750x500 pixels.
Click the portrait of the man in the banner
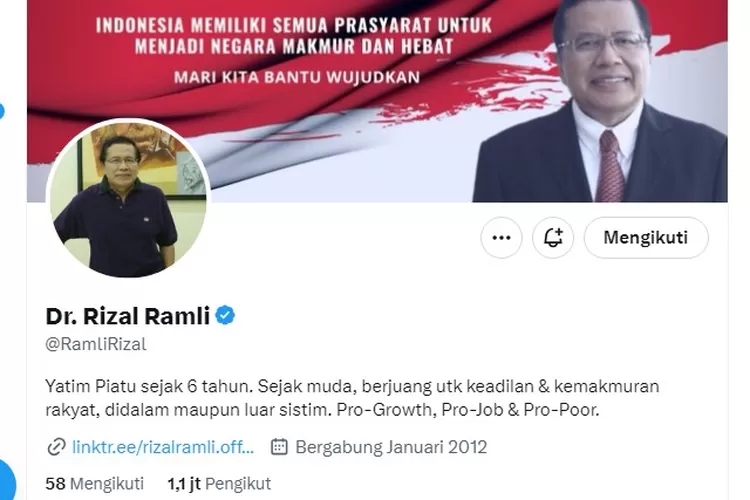pos(600,101)
